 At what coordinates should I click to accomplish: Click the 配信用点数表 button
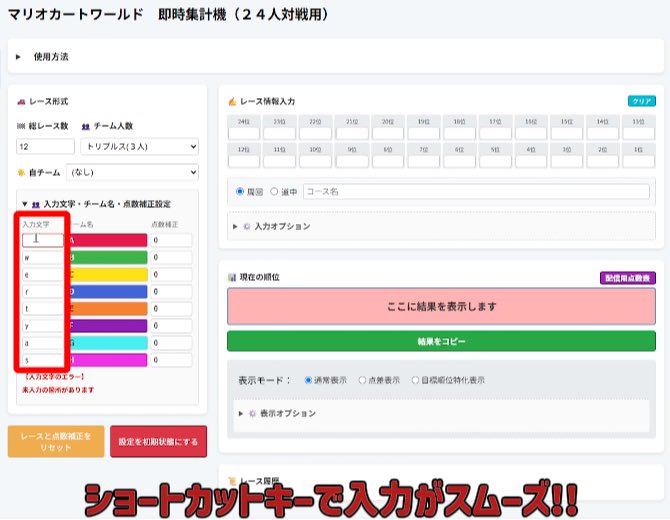(x=628, y=278)
